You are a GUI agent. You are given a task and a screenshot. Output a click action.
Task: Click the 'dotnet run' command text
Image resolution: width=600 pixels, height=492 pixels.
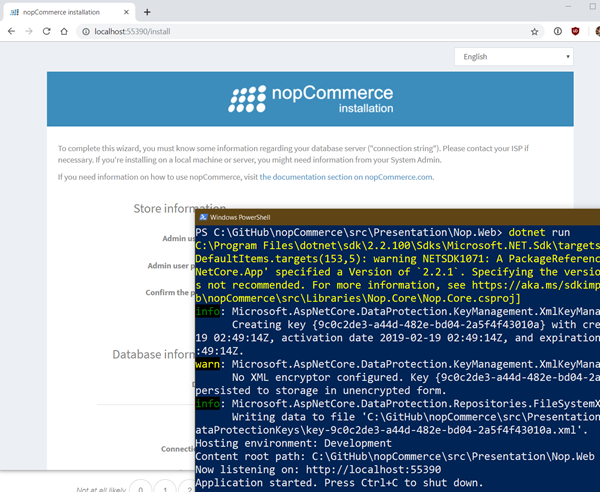pyautogui.click(x=539, y=232)
